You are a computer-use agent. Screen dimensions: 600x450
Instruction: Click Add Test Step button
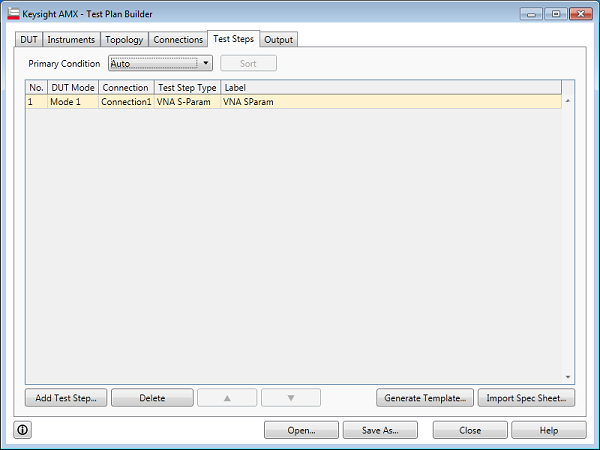click(66, 398)
